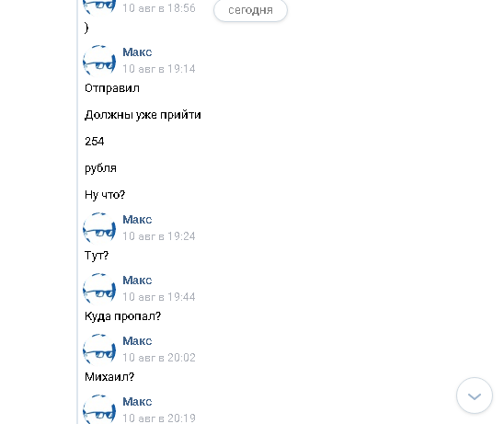Click the сегодня date pill
The image size is (504, 424).
(x=250, y=10)
